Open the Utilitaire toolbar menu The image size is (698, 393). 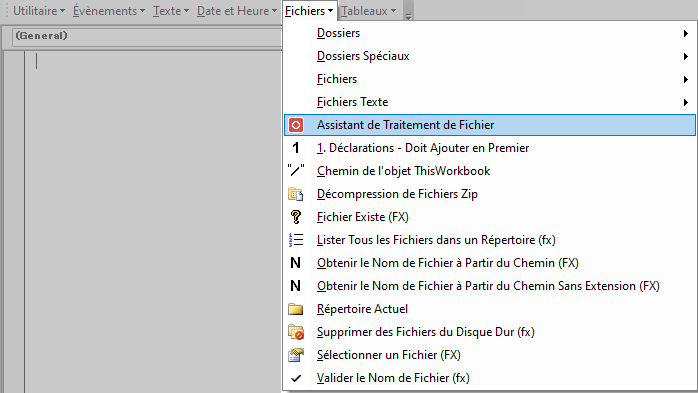click(x=39, y=11)
